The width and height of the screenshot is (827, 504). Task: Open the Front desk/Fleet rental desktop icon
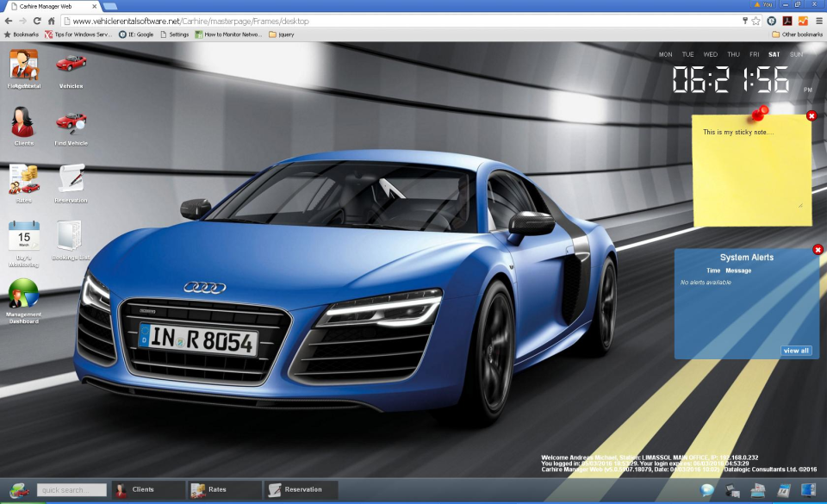24,69
